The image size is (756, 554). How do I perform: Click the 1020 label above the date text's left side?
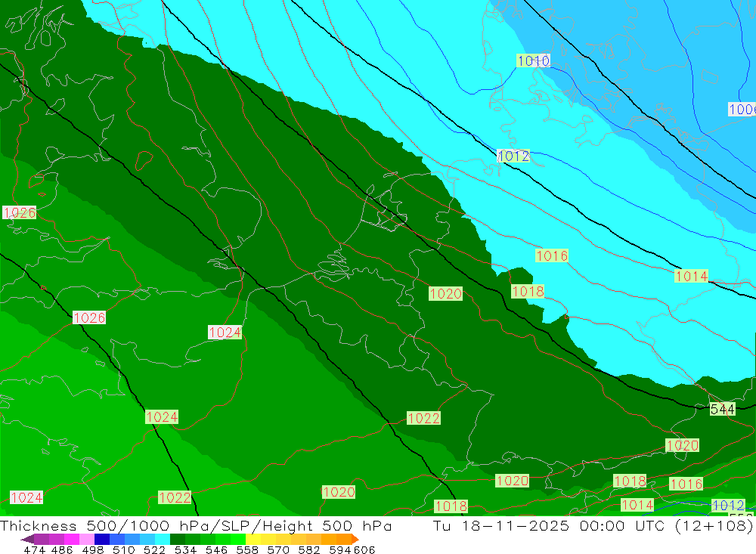(339, 492)
